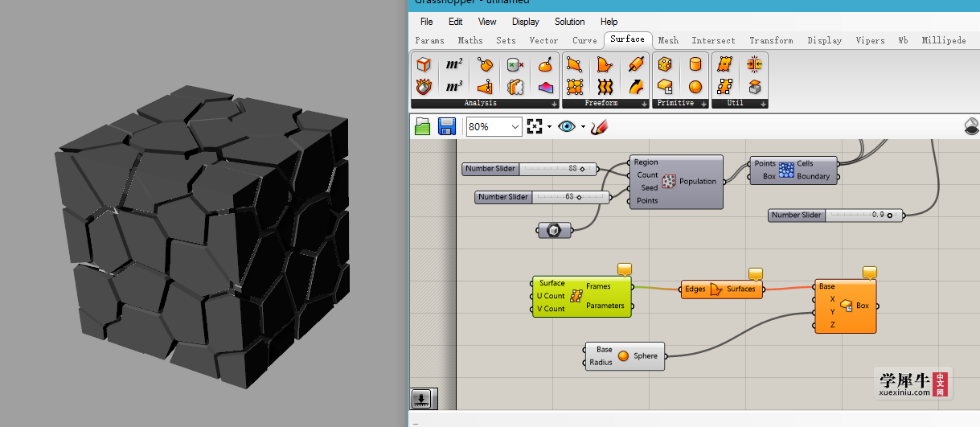Viewport: 980px width, 427px height.
Task: Click the 'U Count' input label
Action: pyautogui.click(x=552, y=296)
